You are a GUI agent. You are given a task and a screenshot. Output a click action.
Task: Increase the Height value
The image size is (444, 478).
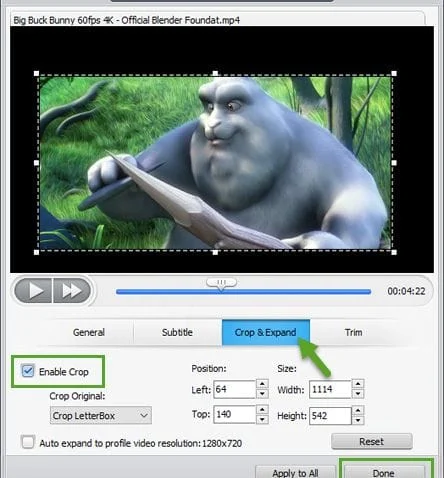(x=358, y=410)
